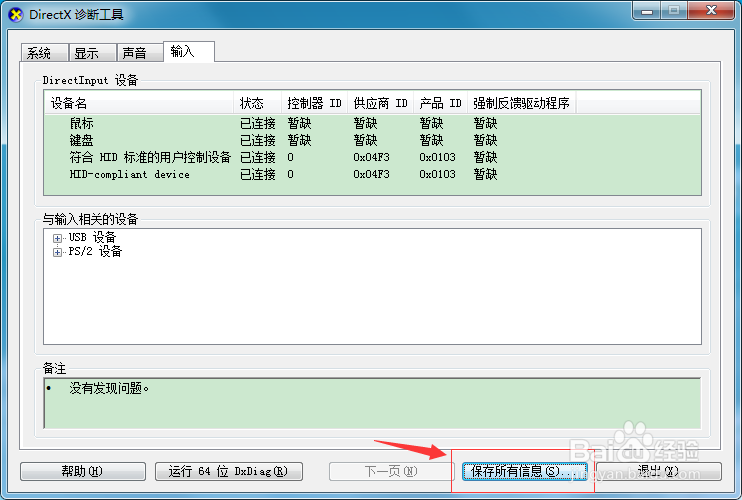
Task: Select the 符合 HID 标准的用户控制设备 row
Action: [372, 158]
